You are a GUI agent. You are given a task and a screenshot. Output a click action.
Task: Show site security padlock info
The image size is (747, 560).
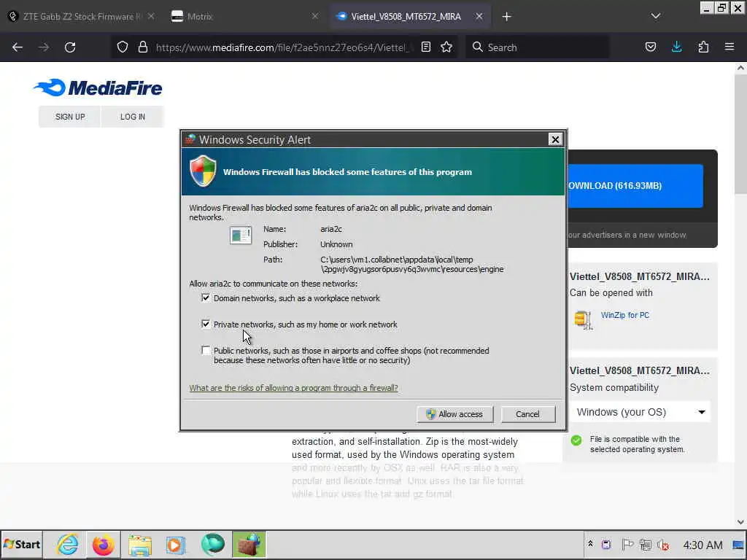coord(142,47)
